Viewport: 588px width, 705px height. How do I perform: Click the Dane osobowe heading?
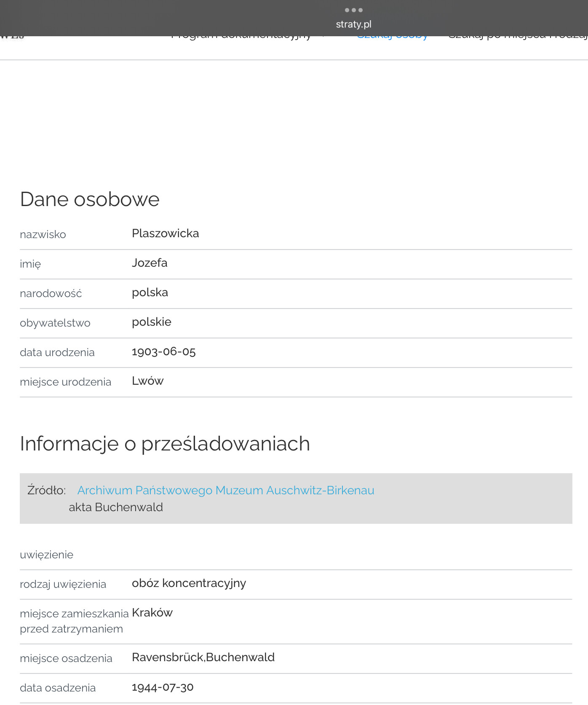(90, 199)
